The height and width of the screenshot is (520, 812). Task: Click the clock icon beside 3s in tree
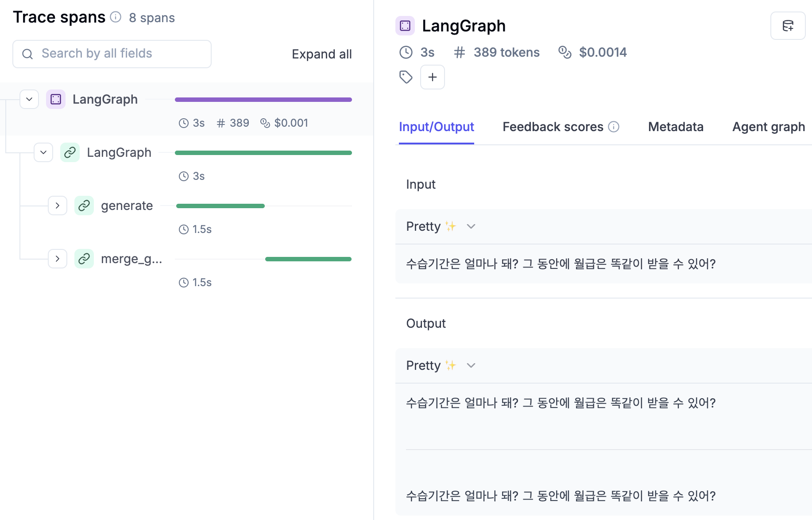coord(184,123)
